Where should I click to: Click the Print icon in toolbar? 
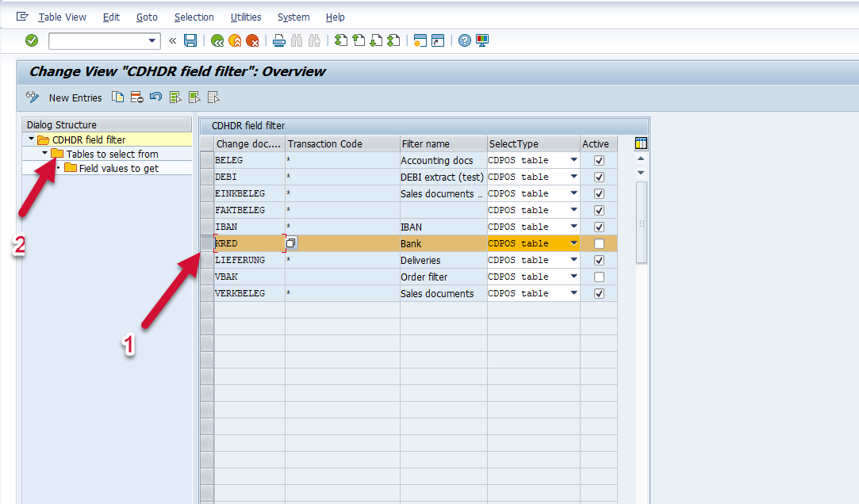pyautogui.click(x=279, y=40)
